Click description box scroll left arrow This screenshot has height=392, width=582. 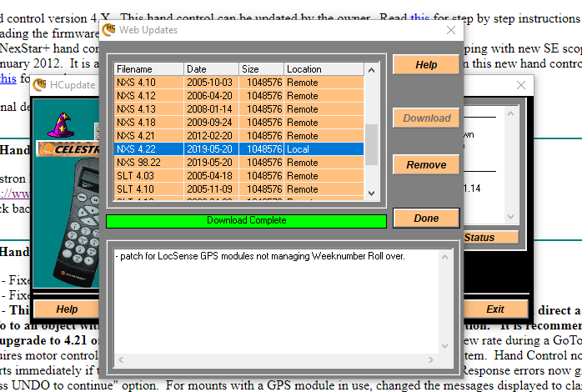(121, 359)
